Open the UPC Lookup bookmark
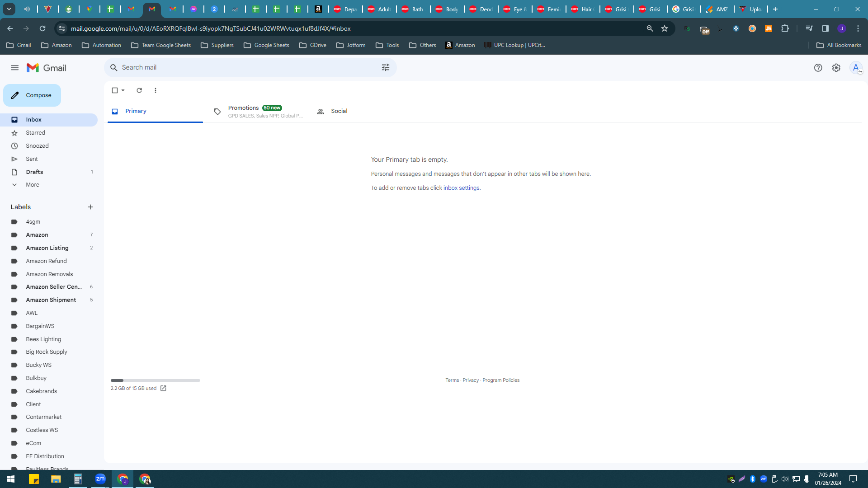The image size is (868, 488). [x=514, y=45]
